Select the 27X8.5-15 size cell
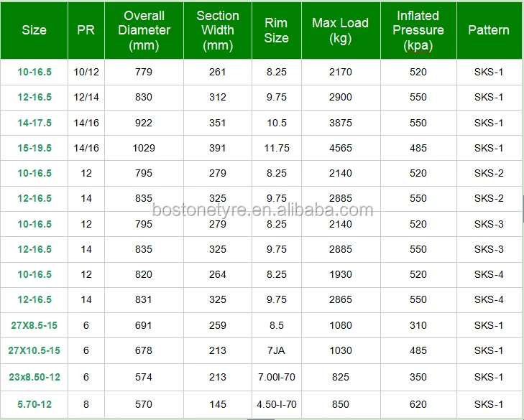 [x=33, y=325]
